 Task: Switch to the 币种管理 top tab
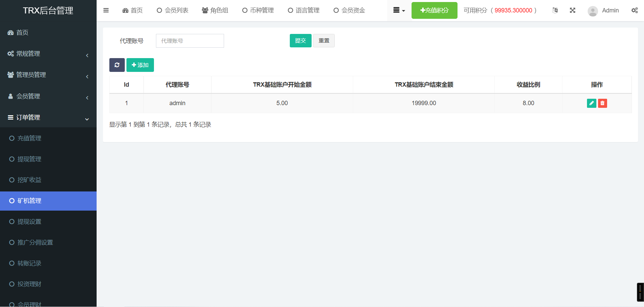tap(258, 10)
